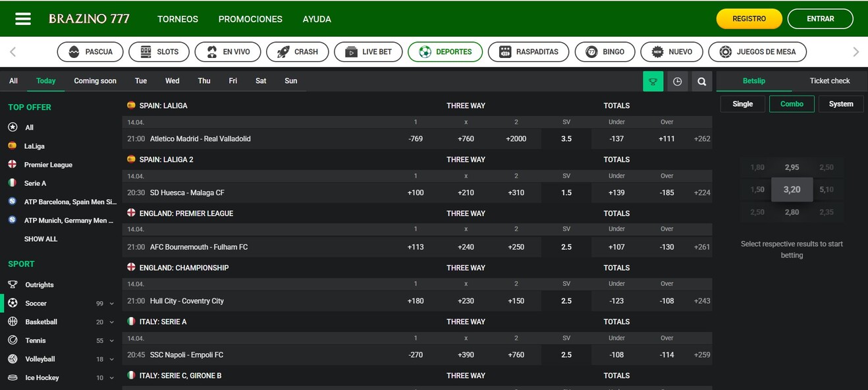Screen dimensions: 868x390
Task: Click the Ice Hockey sport icon
Action: pos(13,377)
